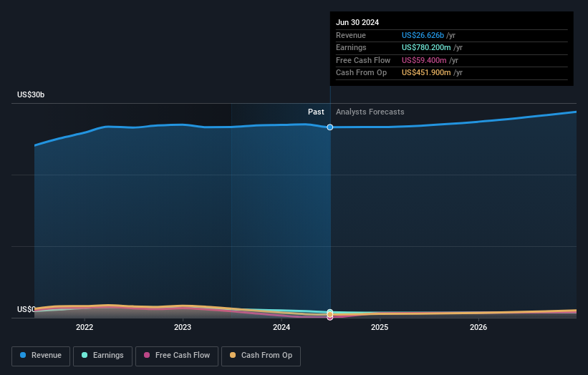Viewport: 588px width, 375px height.
Task: Click the US$0 y-axis label
Action: coord(26,309)
